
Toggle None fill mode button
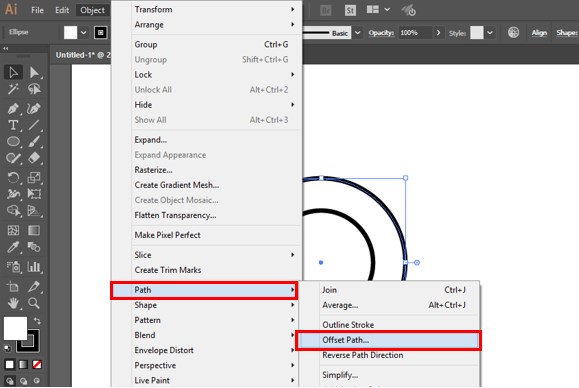point(37,364)
